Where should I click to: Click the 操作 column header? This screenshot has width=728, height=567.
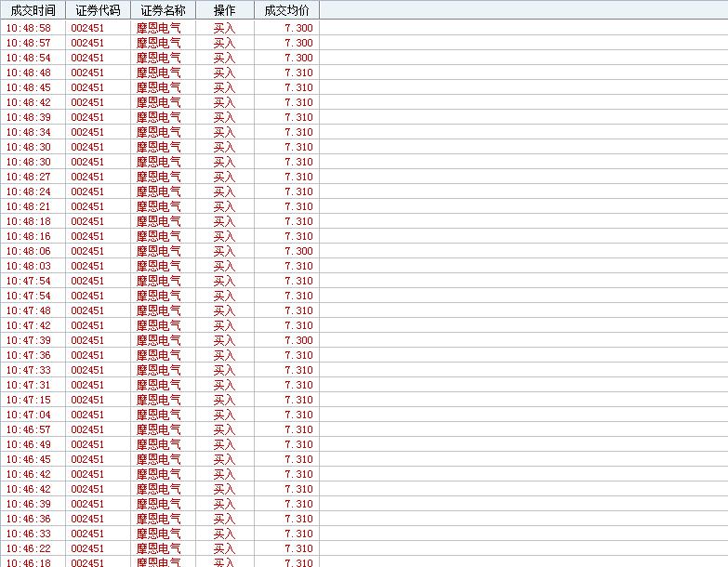pos(225,10)
